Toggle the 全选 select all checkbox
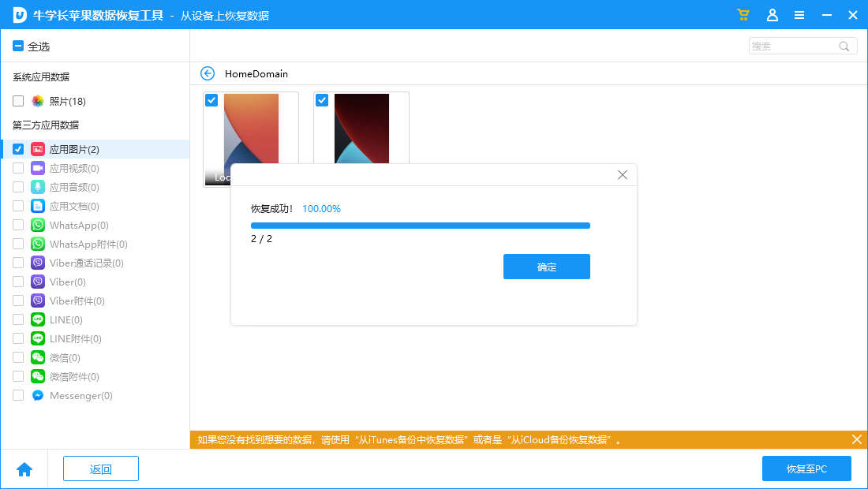Image resolution: width=868 pixels, height=489 pixels. pyautogui.click(x=17, y=46)
